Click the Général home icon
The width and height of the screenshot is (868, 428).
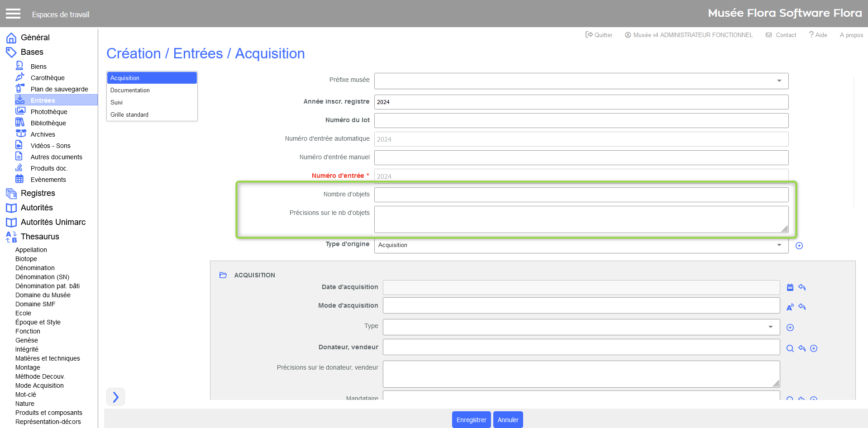pyautogui.click(x=11, y=38)
